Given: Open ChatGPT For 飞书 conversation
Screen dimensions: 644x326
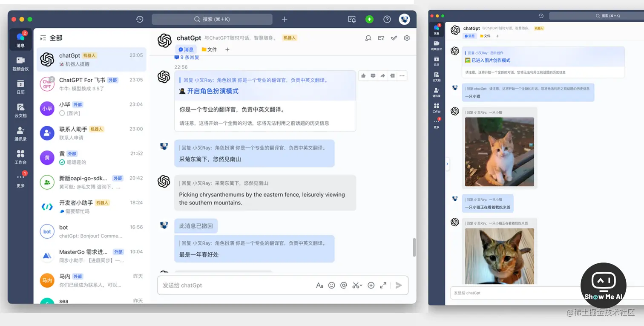Looking at the screenshot, I should (92, 84).
